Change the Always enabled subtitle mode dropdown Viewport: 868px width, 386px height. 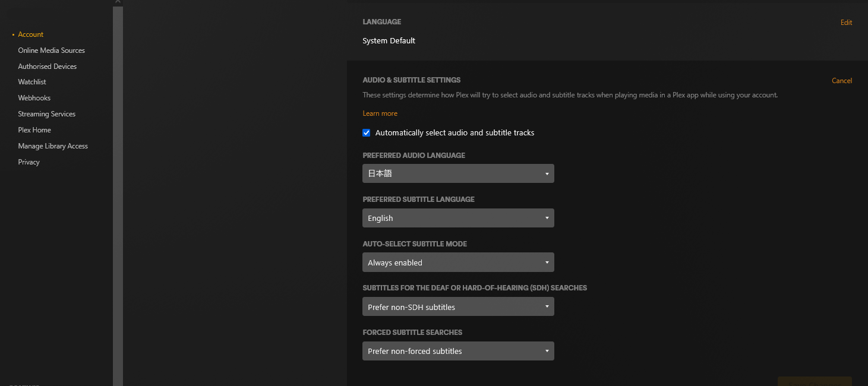coord(458,262)
